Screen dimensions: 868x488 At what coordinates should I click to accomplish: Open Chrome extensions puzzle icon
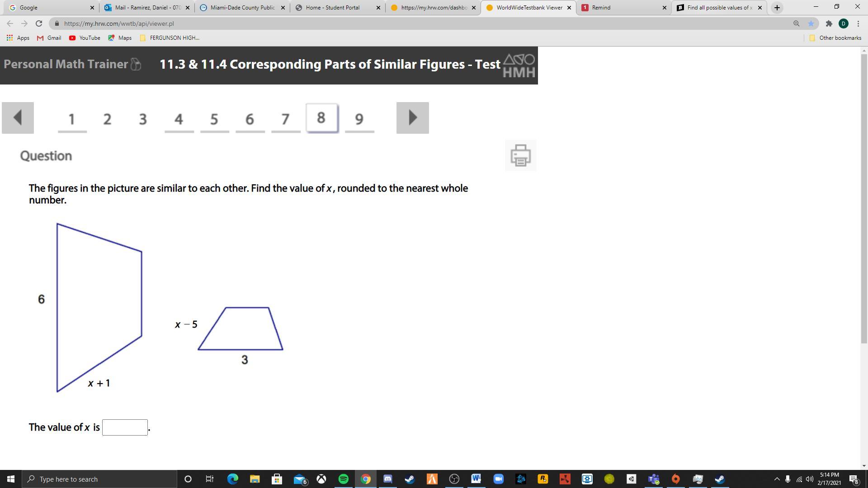tap(829, 23)
